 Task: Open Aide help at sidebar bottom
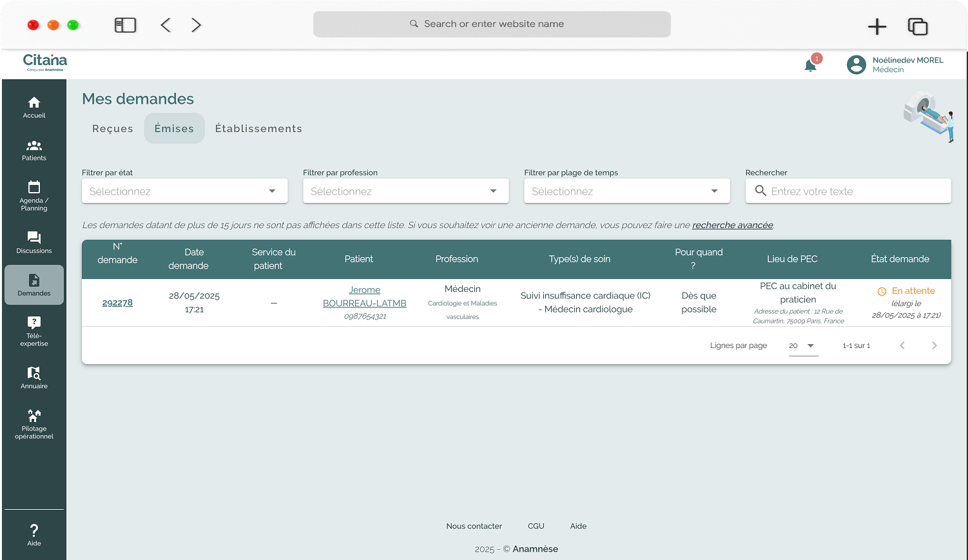pos(34,535)
